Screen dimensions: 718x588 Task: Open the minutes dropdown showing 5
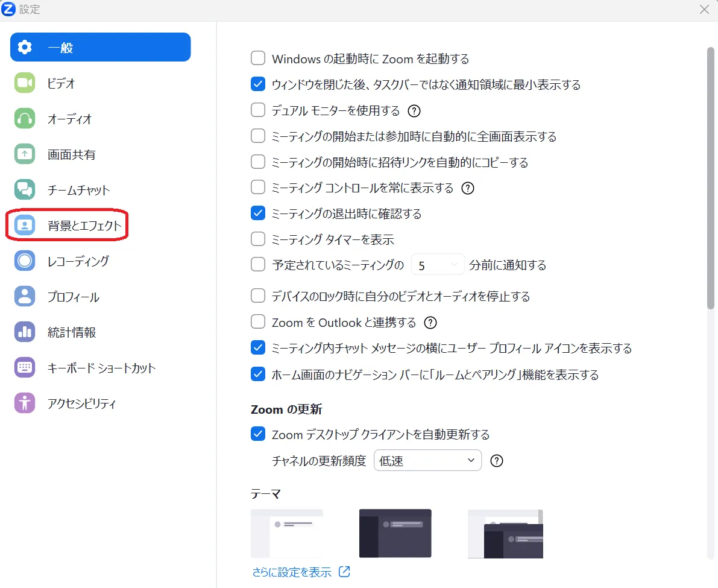438,265
